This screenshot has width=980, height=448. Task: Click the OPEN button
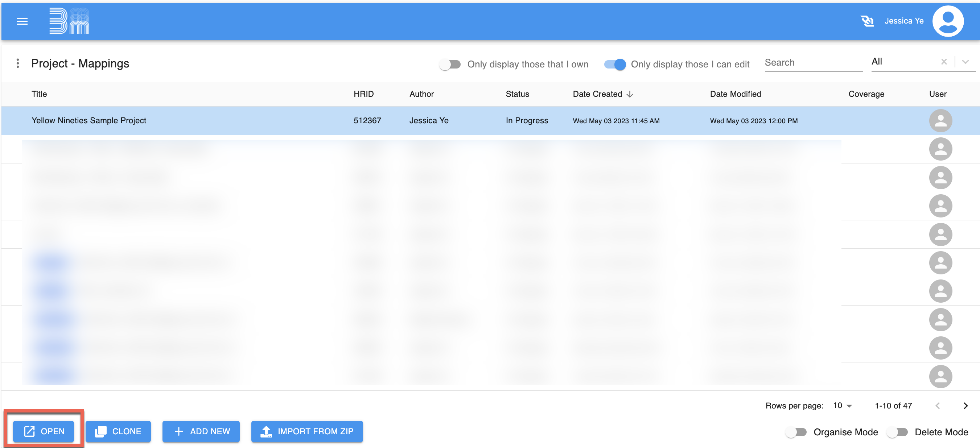(x=44, y=431)
